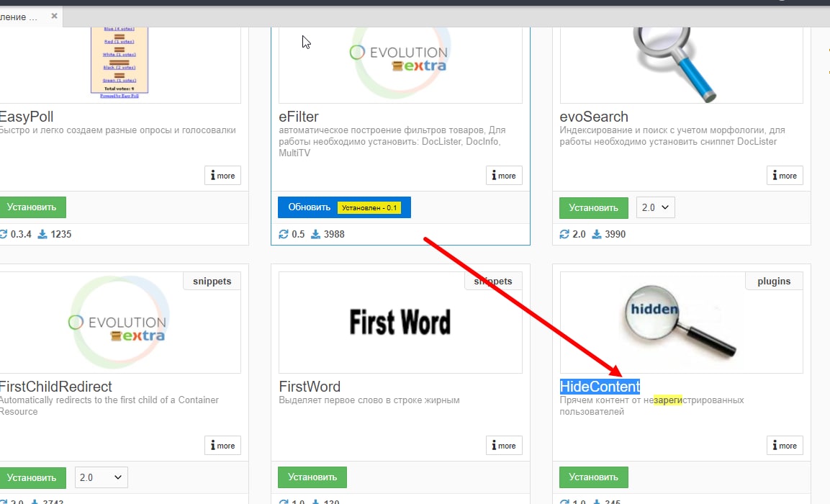Click the EasyPoll version refresh icon beside 0.3.4
This screenshot has height=504, width=830.
point(3,234)
